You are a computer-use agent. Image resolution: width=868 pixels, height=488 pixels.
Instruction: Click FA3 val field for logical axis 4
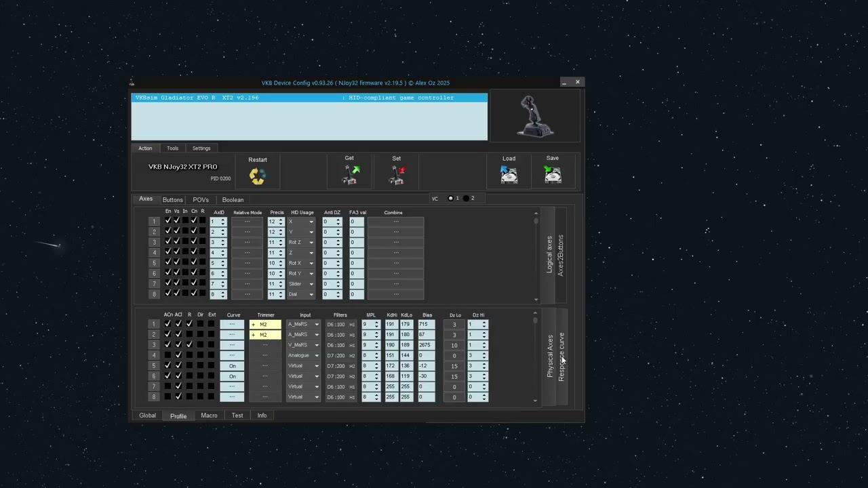coord(357,253)
